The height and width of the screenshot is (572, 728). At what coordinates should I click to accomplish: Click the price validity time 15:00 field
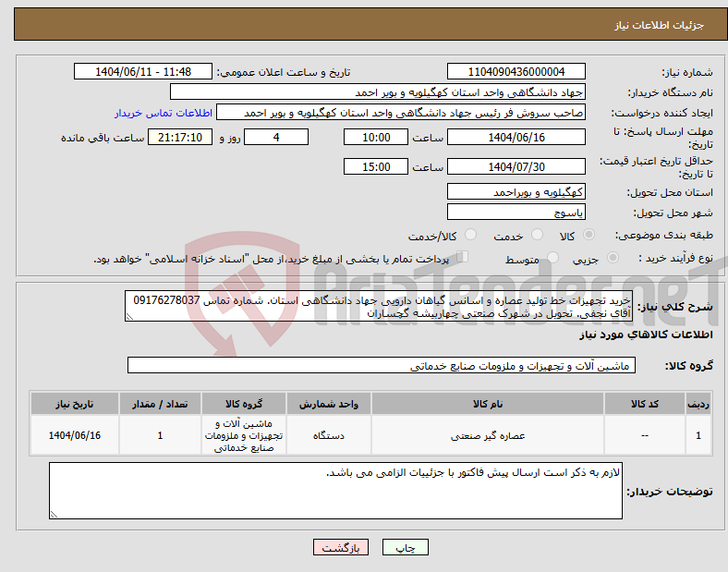(x=376, y=166)
